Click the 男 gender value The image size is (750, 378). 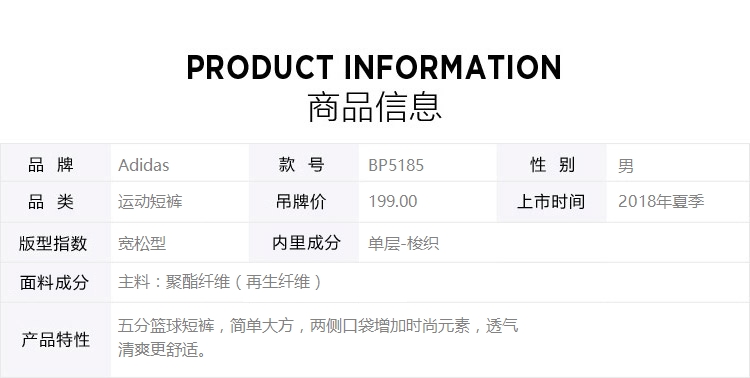[x=626, y=166]
